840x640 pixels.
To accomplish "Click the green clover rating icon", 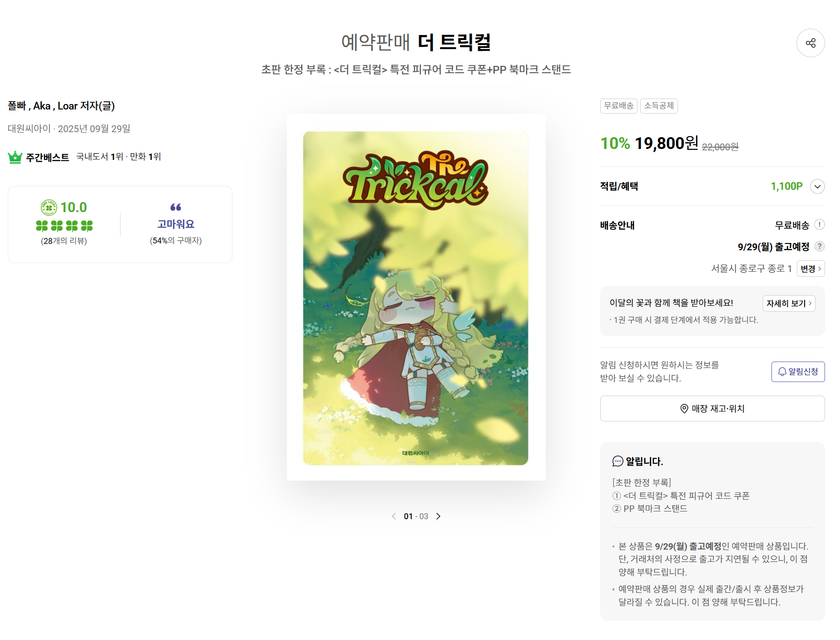I will [49, 208].
